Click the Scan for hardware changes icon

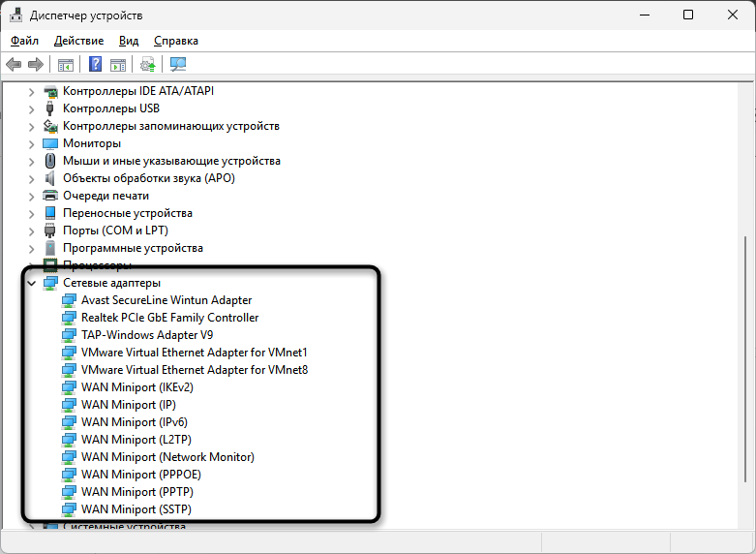click(x=178, y=64)
